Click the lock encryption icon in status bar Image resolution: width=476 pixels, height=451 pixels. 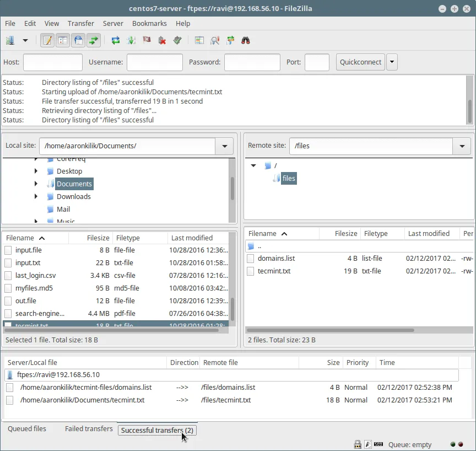click(358, 444)
